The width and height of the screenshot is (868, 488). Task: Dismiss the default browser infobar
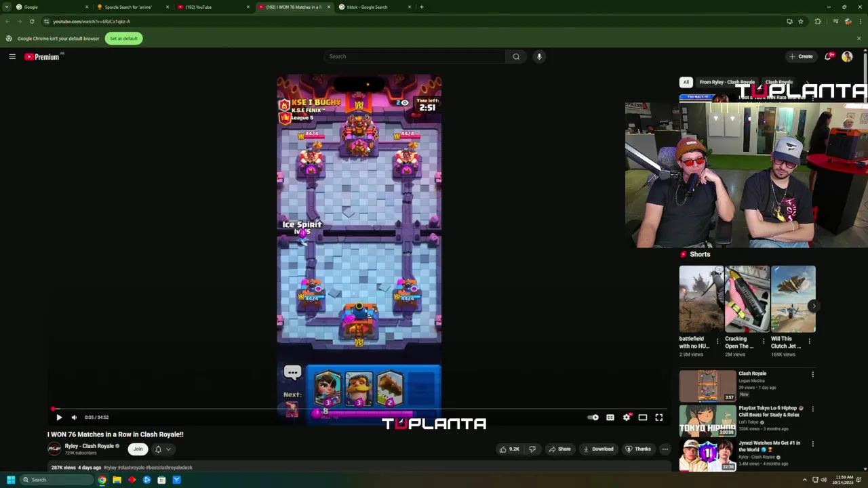859,39
